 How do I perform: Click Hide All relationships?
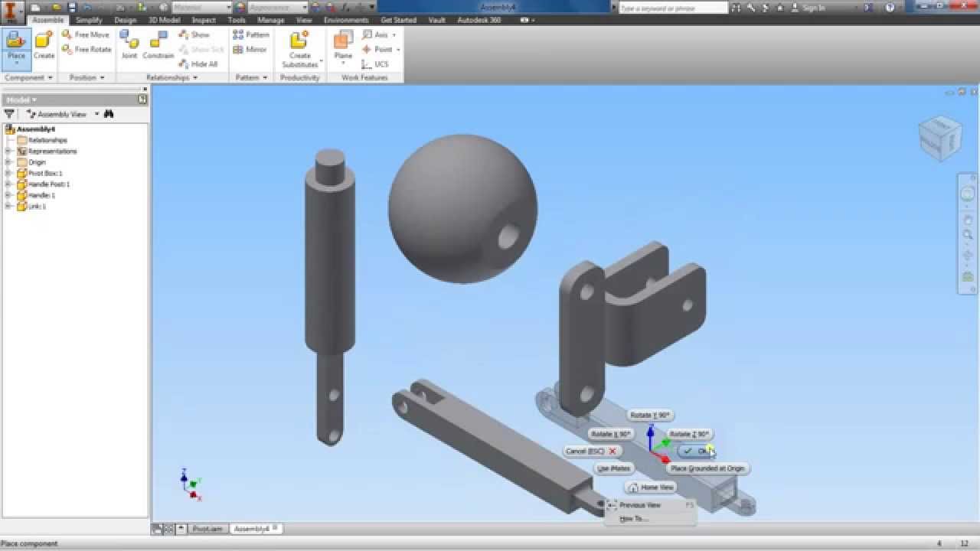click(x=198, y=64)
